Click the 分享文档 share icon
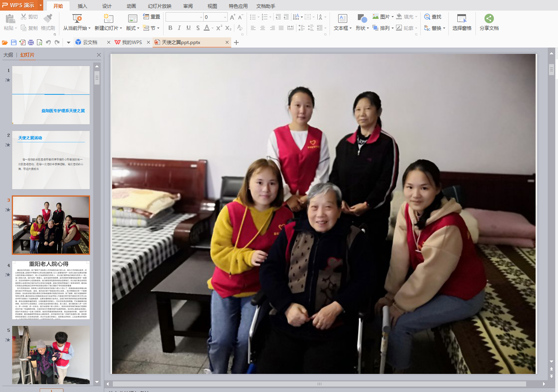Image resolution: width=558 pixels, height=392 pixels. click(489, 18)
